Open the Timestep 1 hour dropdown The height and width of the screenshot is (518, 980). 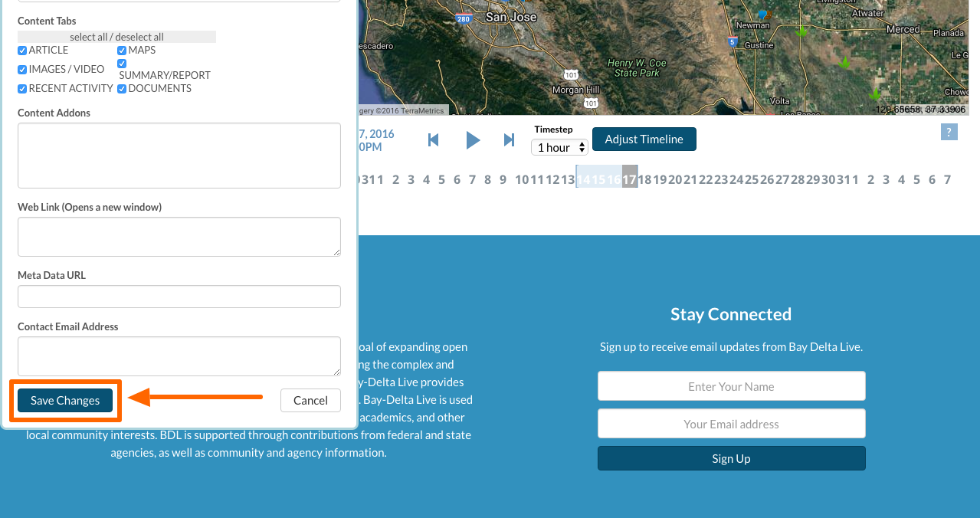(x=559, y=147)
